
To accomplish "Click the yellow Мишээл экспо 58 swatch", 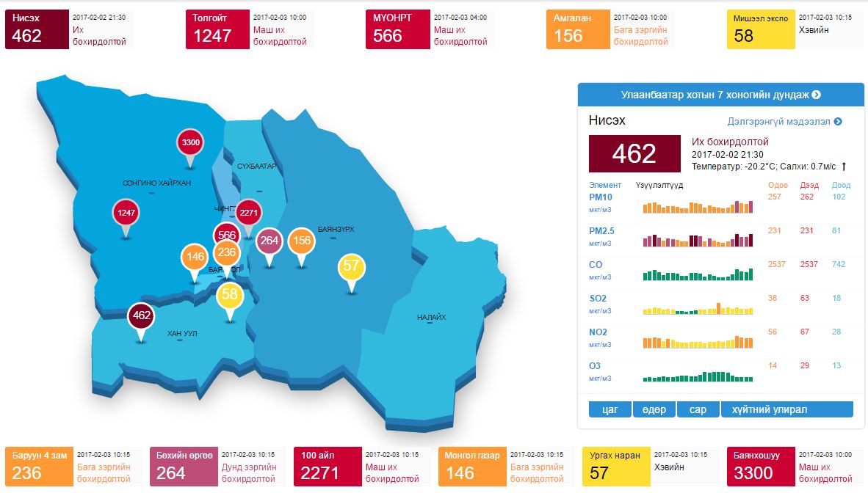I will click(761, 29).
